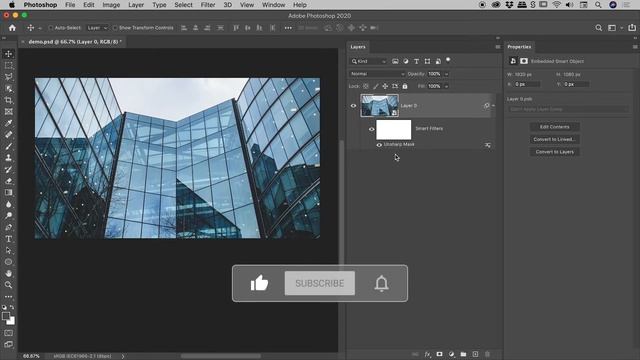Filter layers by pixel kind
640x360 pixels.
(395, 61)
